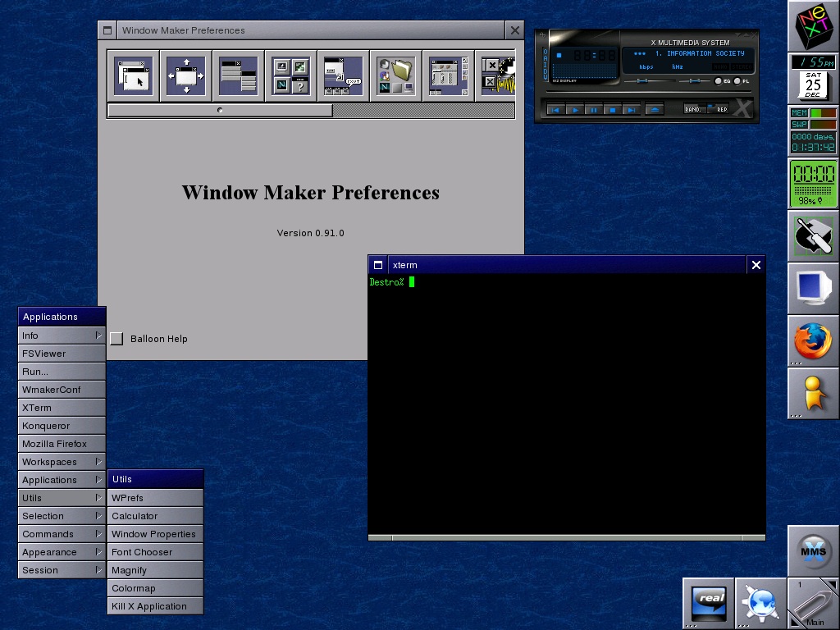The height and width of the screenshot is (630, 840).
Task: Select Menu preferences icon in toolbar
Action: [239, 75]
